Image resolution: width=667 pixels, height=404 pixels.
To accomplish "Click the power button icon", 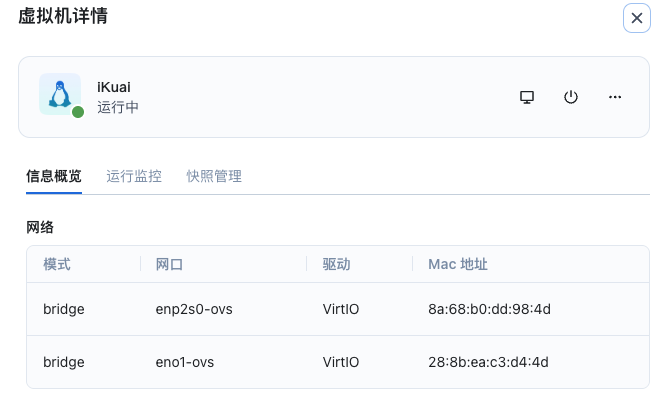I will 571,97.
